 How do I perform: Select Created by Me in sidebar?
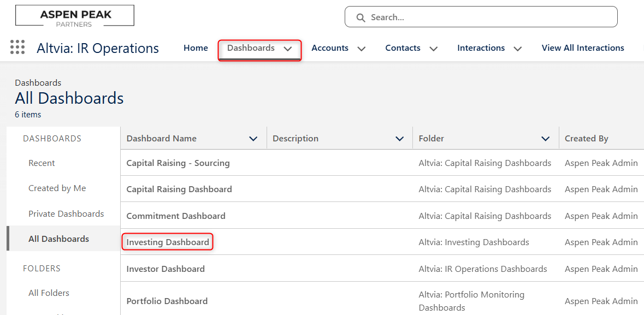[x=57, y=188]
